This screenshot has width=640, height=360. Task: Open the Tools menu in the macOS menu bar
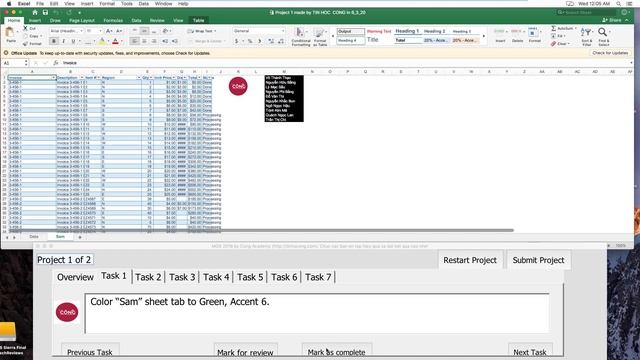click(x=127, y=4)
